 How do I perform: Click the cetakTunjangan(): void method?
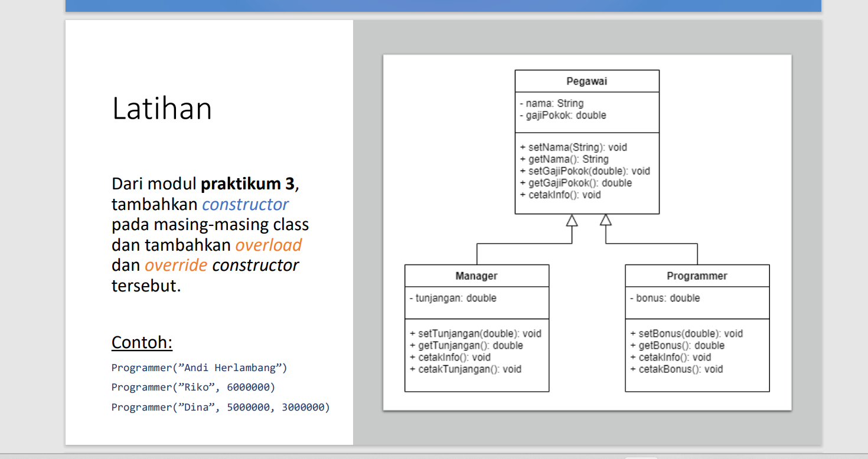[466, 369]
